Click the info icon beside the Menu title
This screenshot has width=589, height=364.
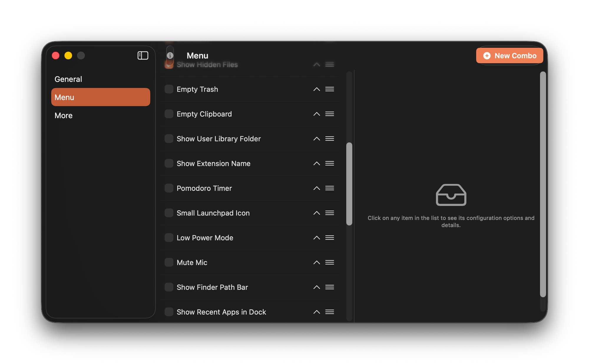[x=170, y=55]
